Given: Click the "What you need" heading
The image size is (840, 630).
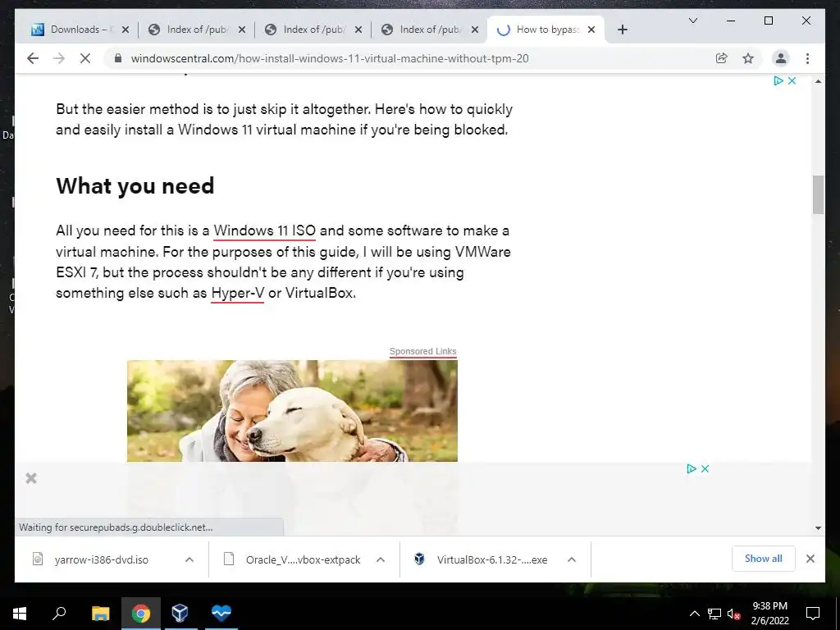Looking at the screenshot, I should tap(135, 186).
